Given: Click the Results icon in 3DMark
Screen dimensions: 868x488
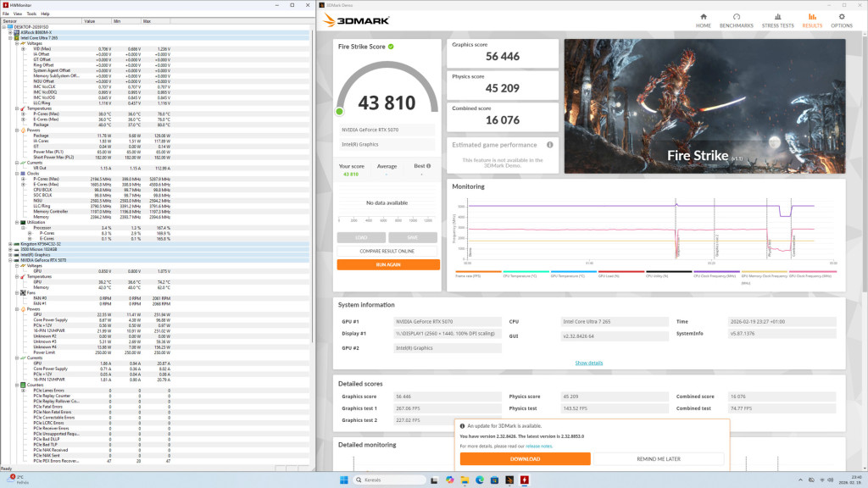Looking at the screenshot, I should tap(812, 20).
